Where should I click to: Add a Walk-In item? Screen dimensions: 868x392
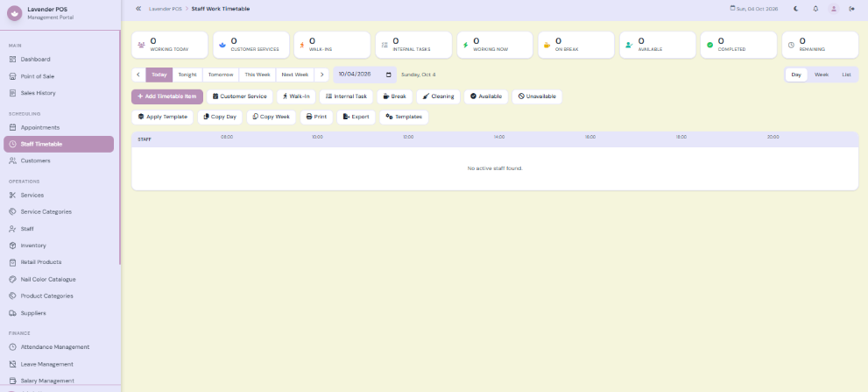tap(296, 96)
